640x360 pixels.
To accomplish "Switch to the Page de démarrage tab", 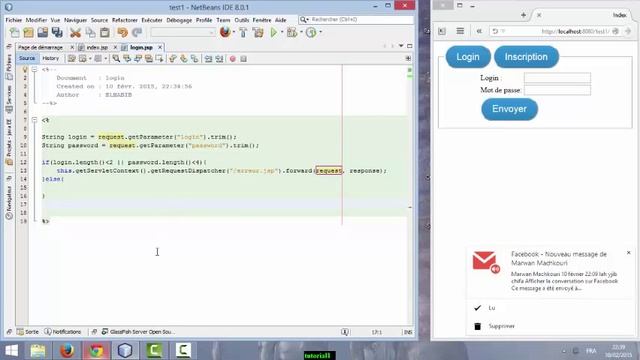I will [40, 47].
